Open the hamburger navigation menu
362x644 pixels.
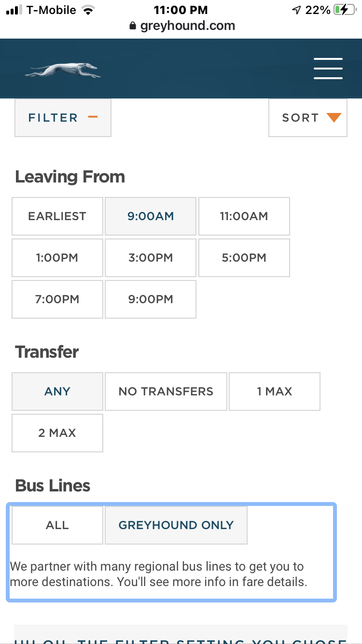pos(328,69)
